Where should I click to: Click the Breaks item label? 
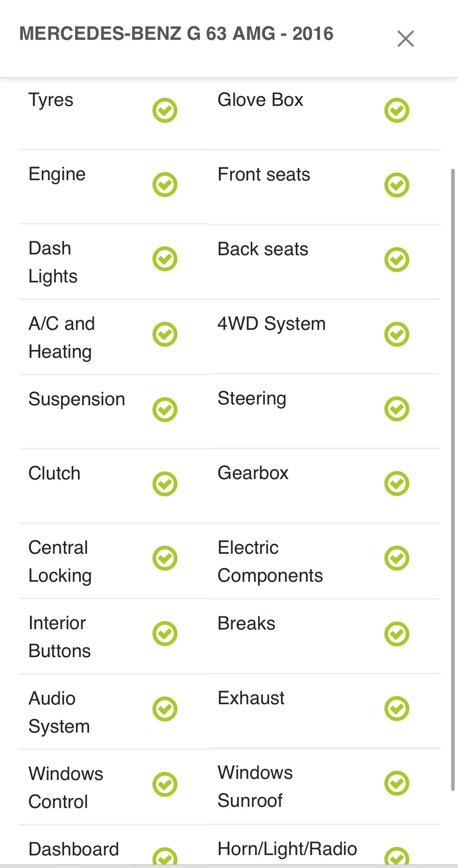(x=246, y=623)
